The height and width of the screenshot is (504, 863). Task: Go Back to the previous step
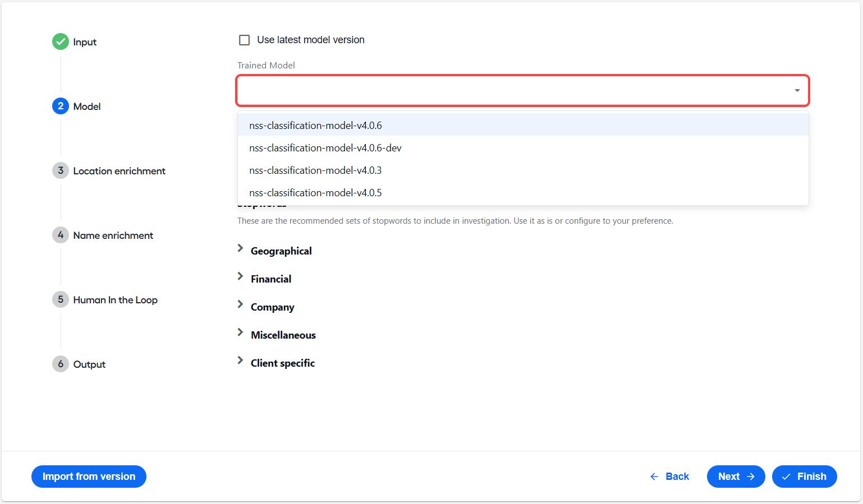[669, 477]
